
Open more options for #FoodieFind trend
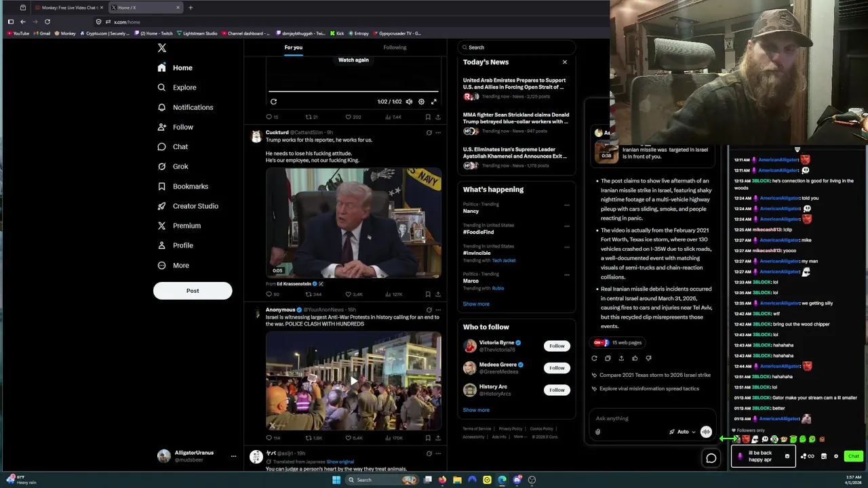point(566,226)
